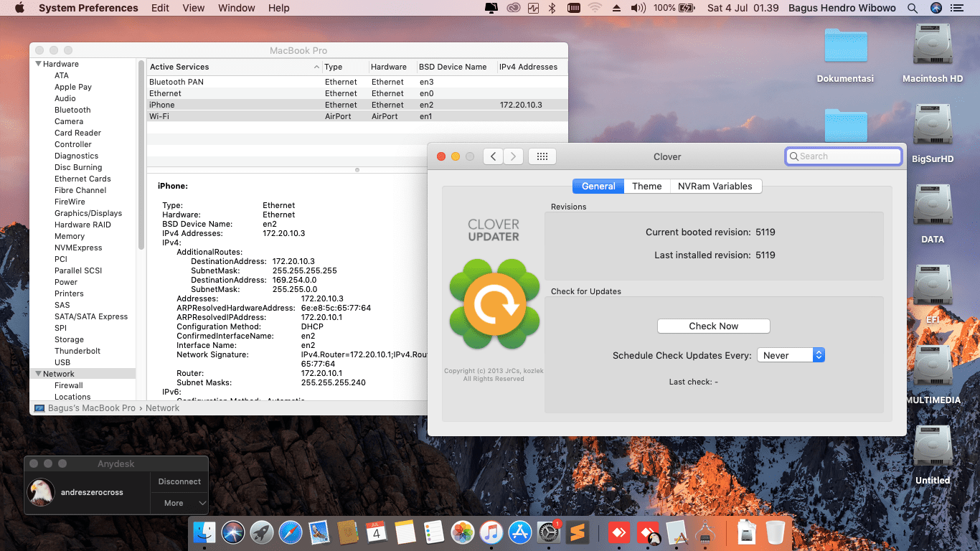Show all preferences grid button in Clover

point(542,156)
